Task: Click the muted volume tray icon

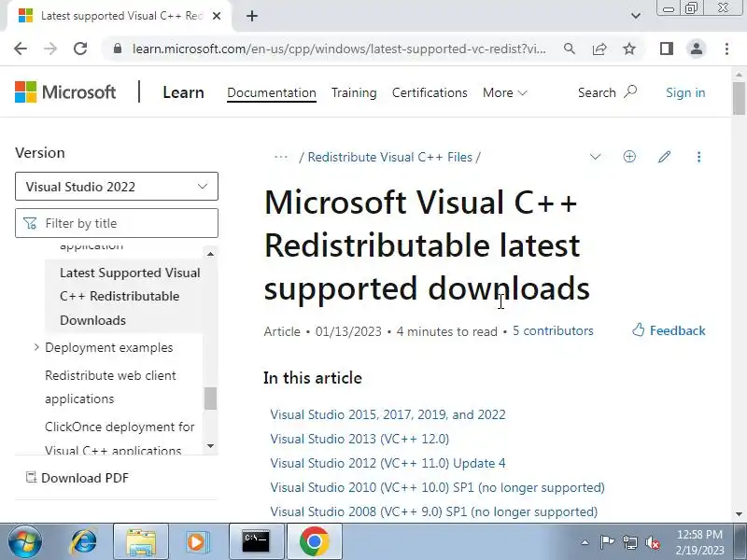Action: (652, 542)
